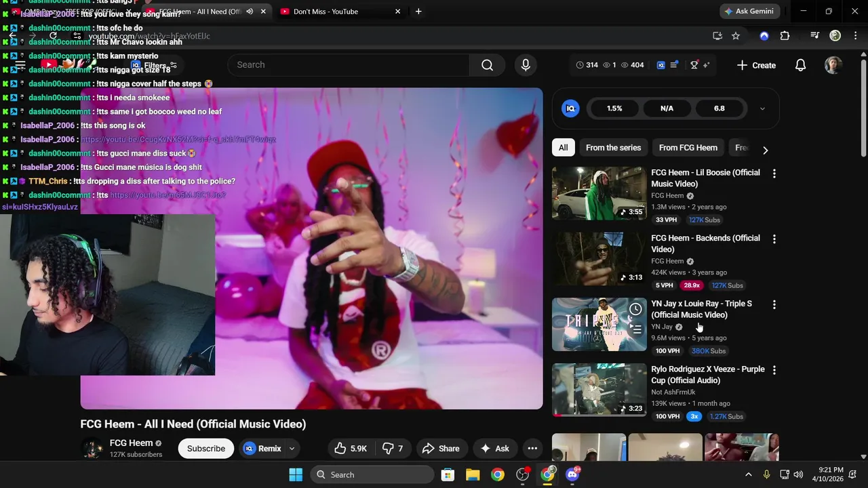Click the Windows taskbar Search box

point(372,474)
